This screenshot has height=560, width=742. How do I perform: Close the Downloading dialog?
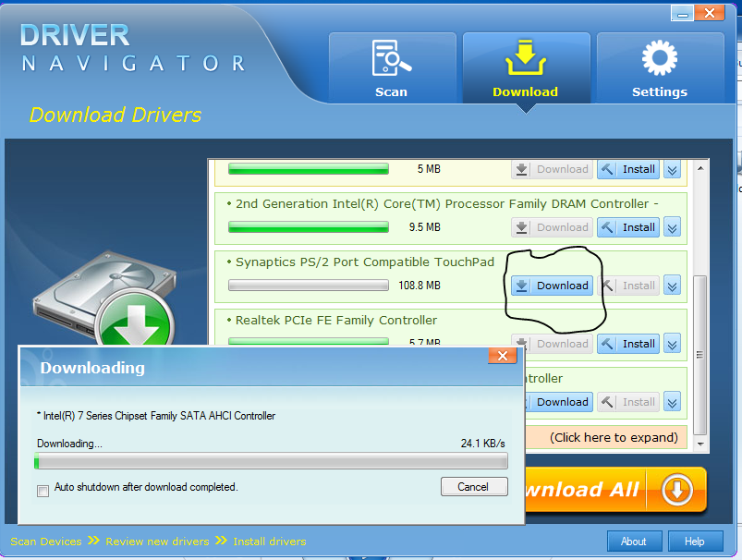[503, 356]
